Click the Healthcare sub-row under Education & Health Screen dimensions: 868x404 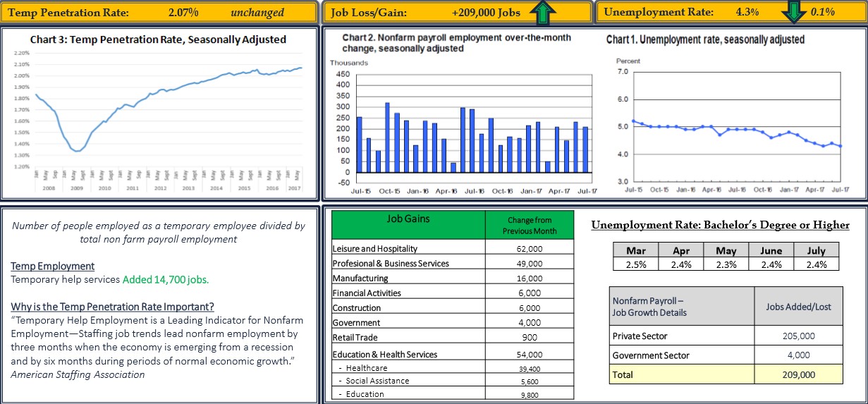tap(366, 368)
